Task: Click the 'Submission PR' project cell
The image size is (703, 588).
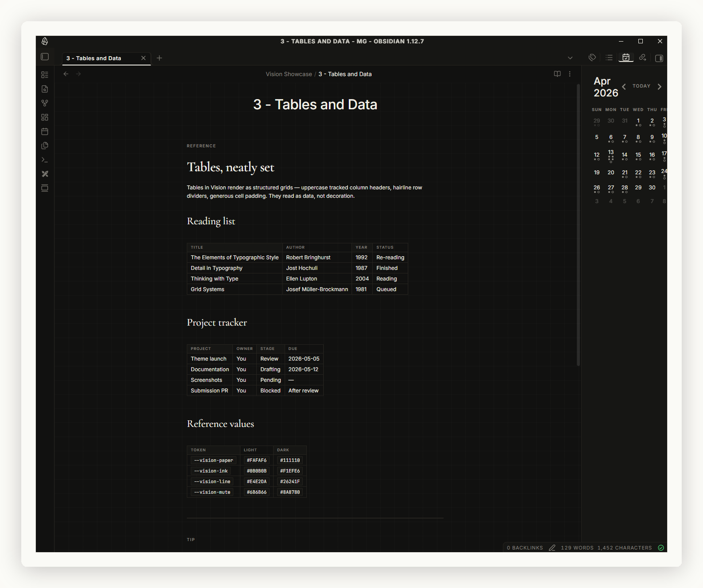Action: [210, 391]
